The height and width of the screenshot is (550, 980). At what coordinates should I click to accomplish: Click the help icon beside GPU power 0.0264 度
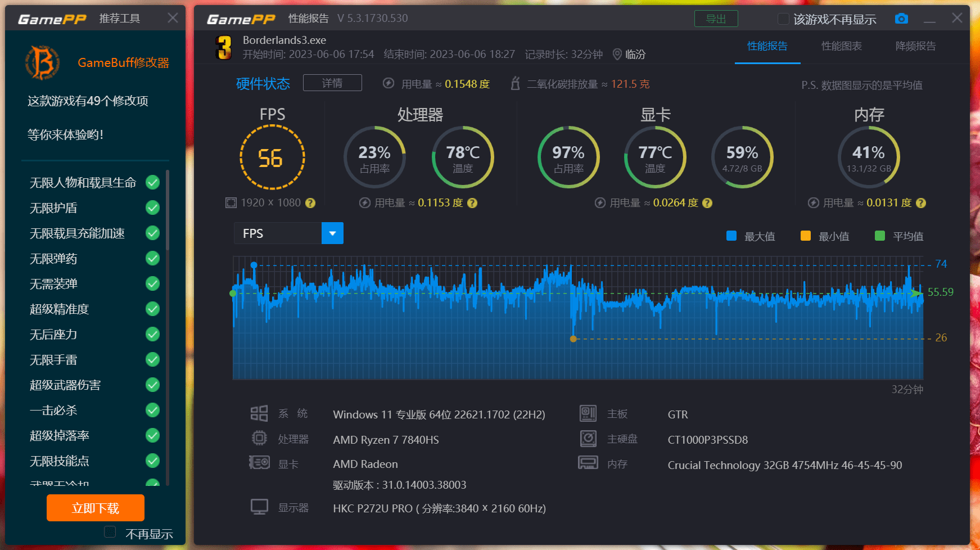[x=707, y=203]
